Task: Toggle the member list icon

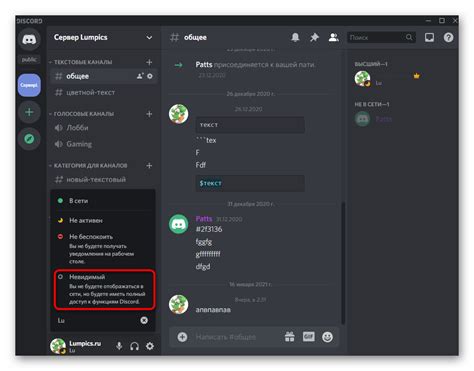Action: coord(333,37)
